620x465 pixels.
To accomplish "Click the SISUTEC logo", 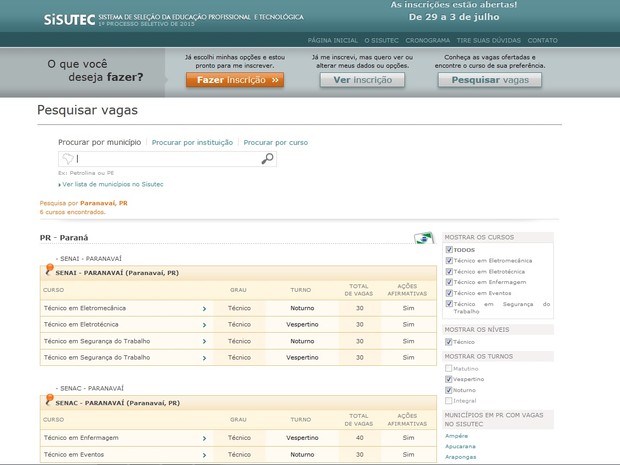I will pos(66,18).
